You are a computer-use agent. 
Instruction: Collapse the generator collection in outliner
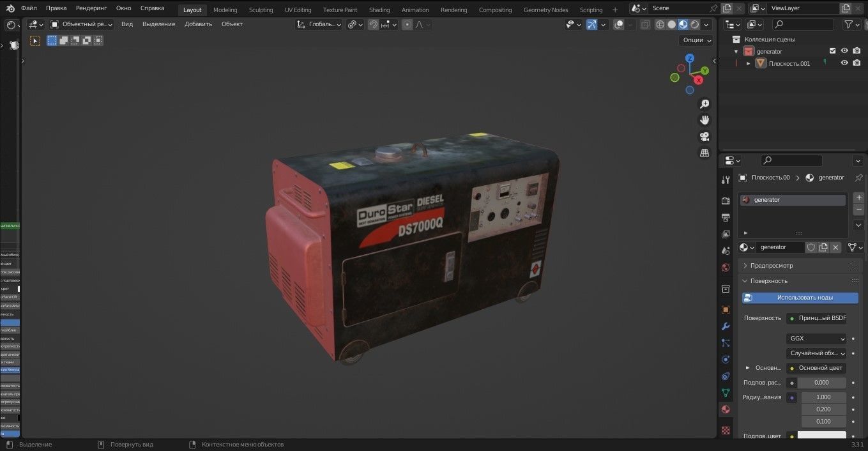point(736,52)
